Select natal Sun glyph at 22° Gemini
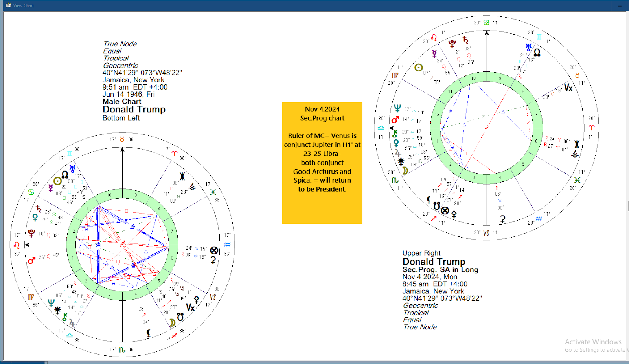The width and height of the screenshot is (629, 364). pos(57,181)
